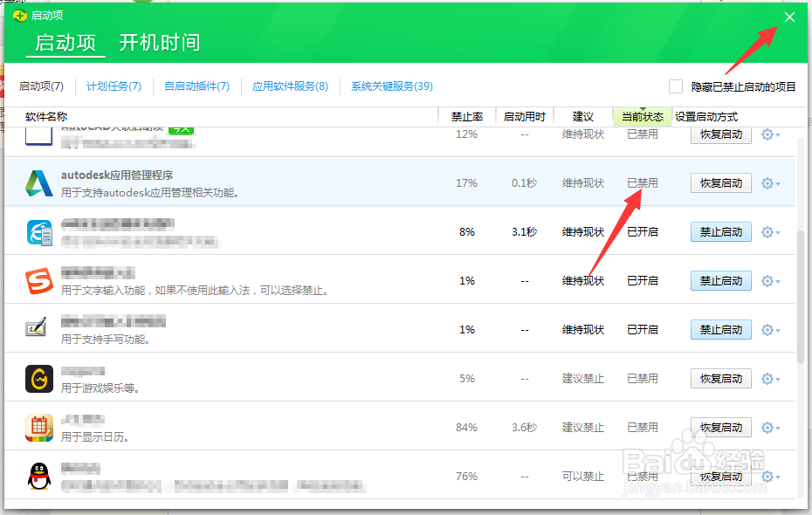Screen dimensions: 812x515
Task: Click the 软件名称 column header
Action: click(46, 116)
